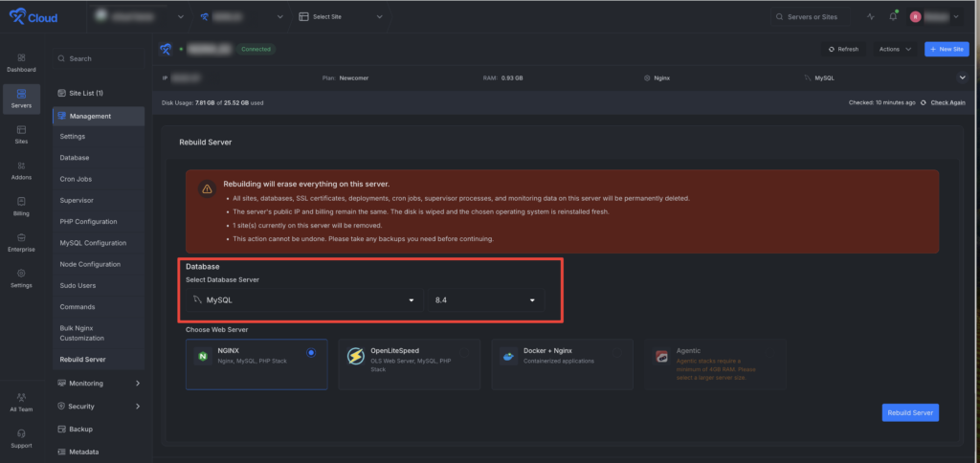Click the Servers or Sites search box
This screenshot has width=980, height=463.
810,17
